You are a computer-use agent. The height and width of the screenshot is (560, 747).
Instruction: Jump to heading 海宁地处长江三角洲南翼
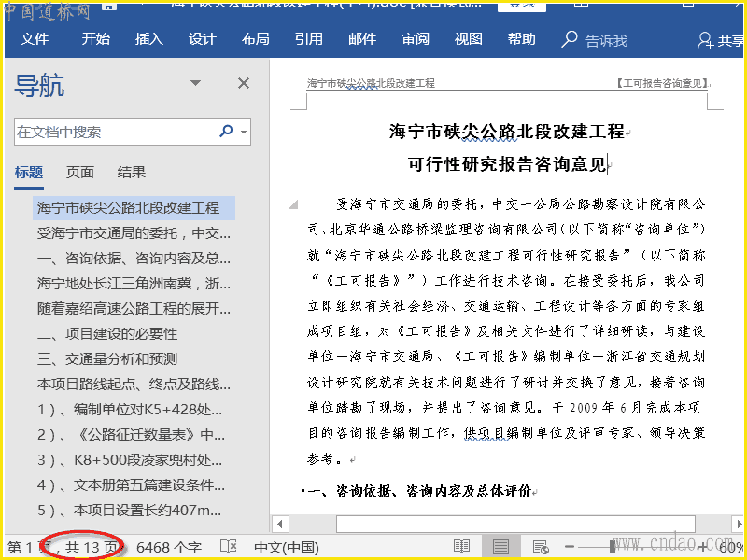pyautogui.click(x=134, y=284)
